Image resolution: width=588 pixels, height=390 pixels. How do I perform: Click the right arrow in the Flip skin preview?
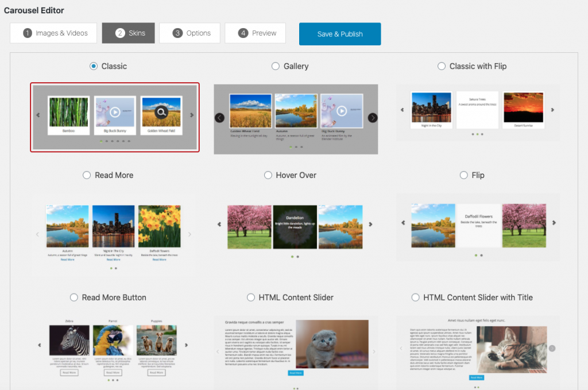(x=553, y=223)
